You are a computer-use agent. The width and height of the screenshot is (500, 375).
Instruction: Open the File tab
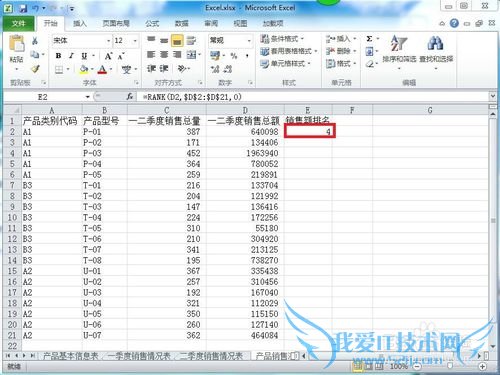(x=19, y=23)
